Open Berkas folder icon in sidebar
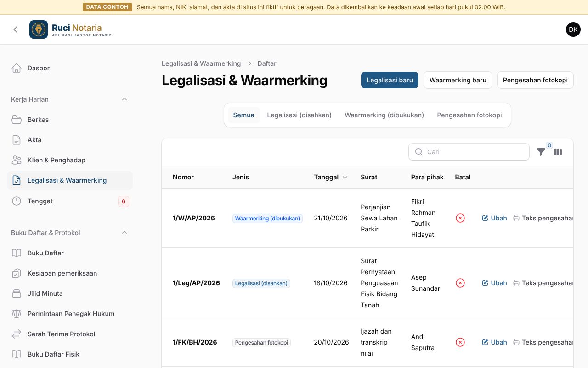Viewport: 588px width, 368px height. pos(17,120)
